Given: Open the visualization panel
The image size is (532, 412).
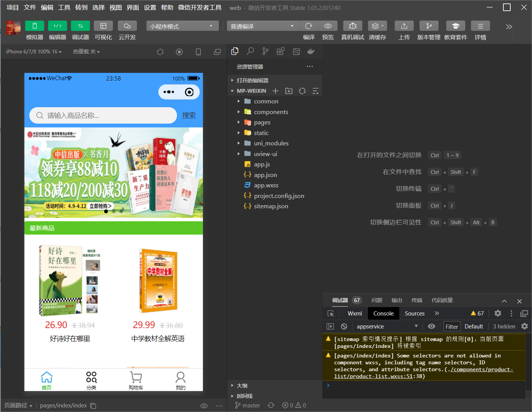Looking at the screenshot, I should point(103,26).
